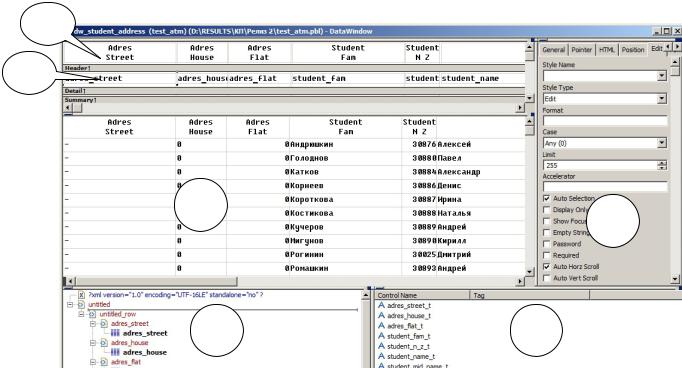Click the text icon beside adres_street_t

click(x=381, y=305)
